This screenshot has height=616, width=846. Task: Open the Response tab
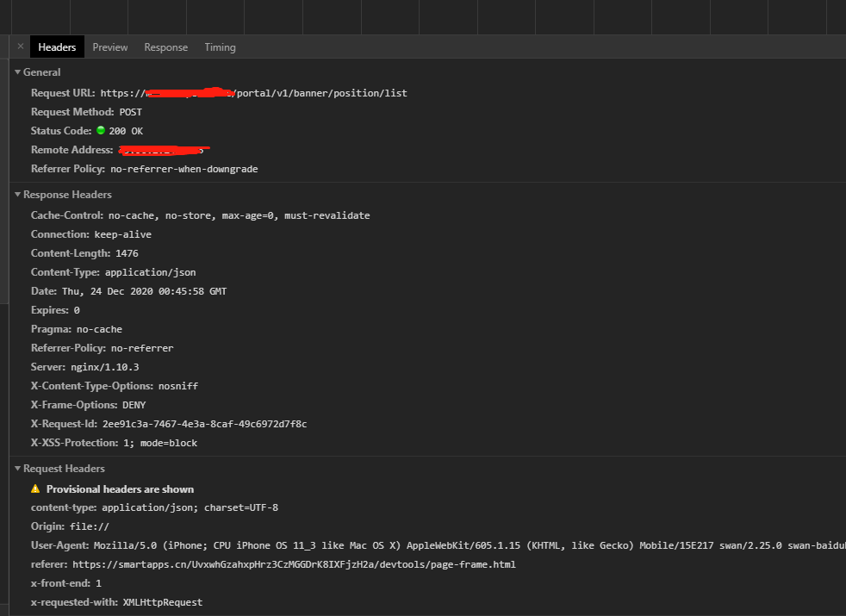pyautogui.click(x=165, y=47)
